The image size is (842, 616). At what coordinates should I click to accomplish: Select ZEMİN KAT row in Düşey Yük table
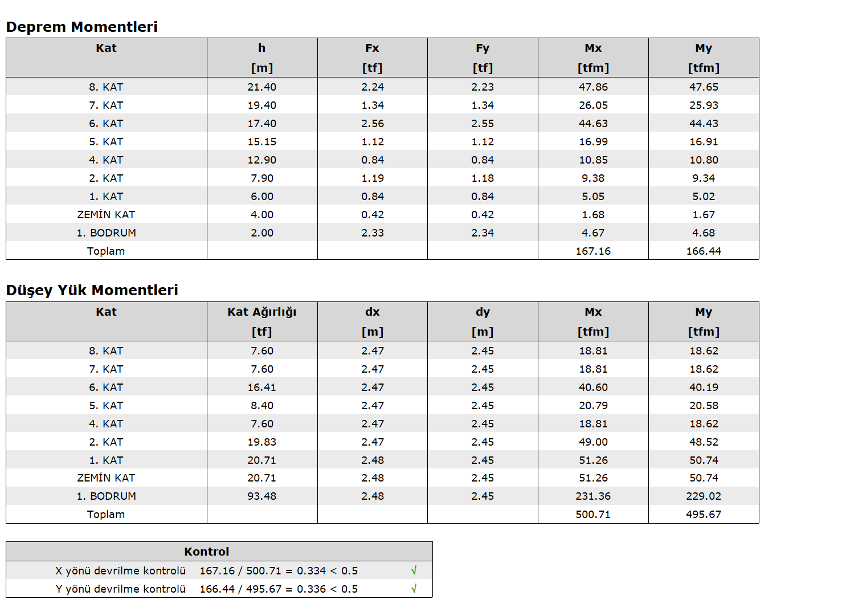pyautogui.click(x=382, y=478)
